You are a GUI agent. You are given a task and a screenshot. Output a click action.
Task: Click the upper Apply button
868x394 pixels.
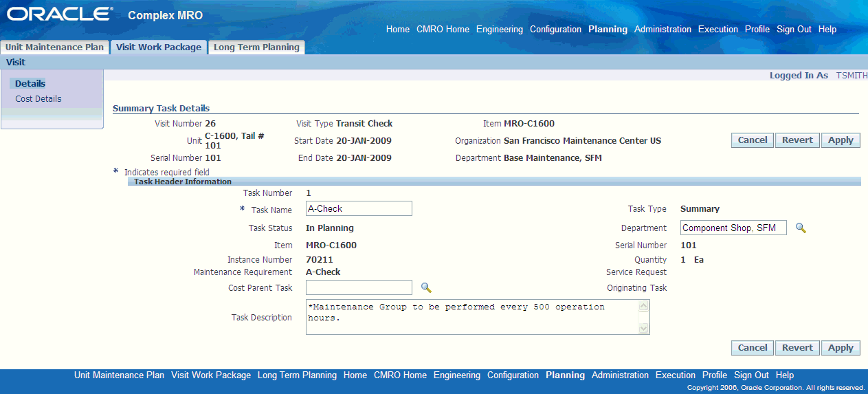pyautogui.click(x=841, y=140)
